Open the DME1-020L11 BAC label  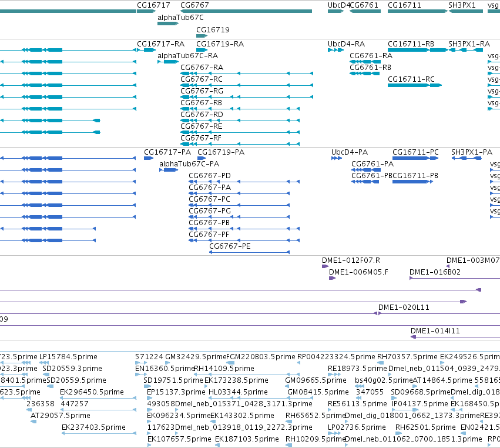(x=404, y=307)
